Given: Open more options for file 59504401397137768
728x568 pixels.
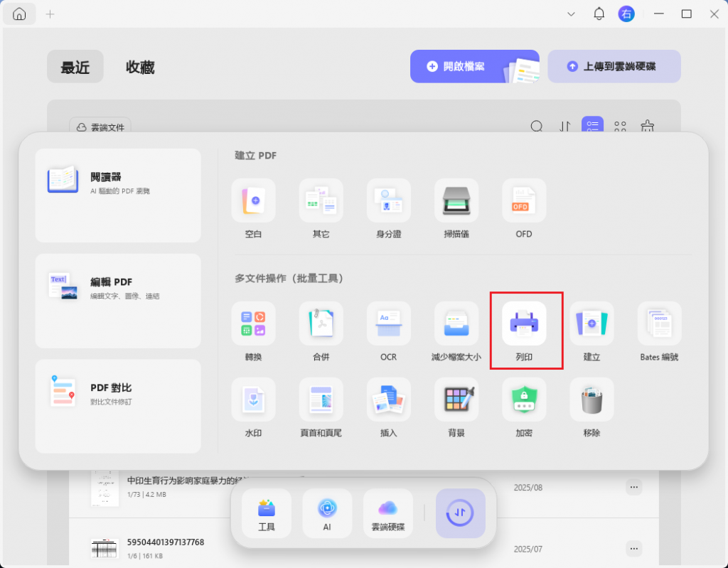Looking at the screenshot, I should pos(633,548).
